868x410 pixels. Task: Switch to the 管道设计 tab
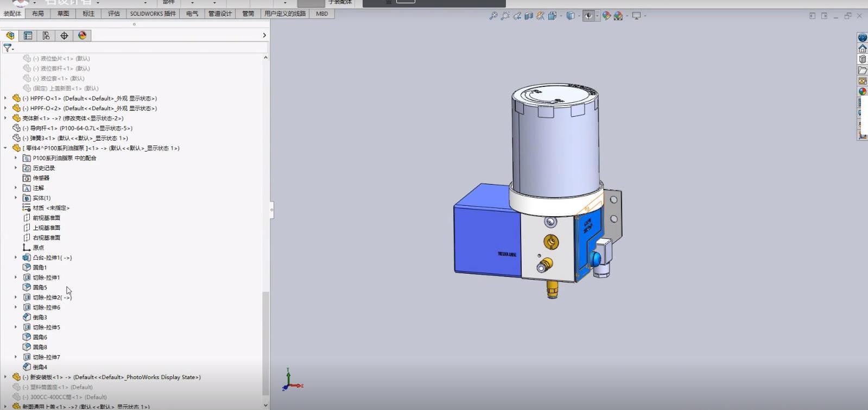[x=220, y=14]
